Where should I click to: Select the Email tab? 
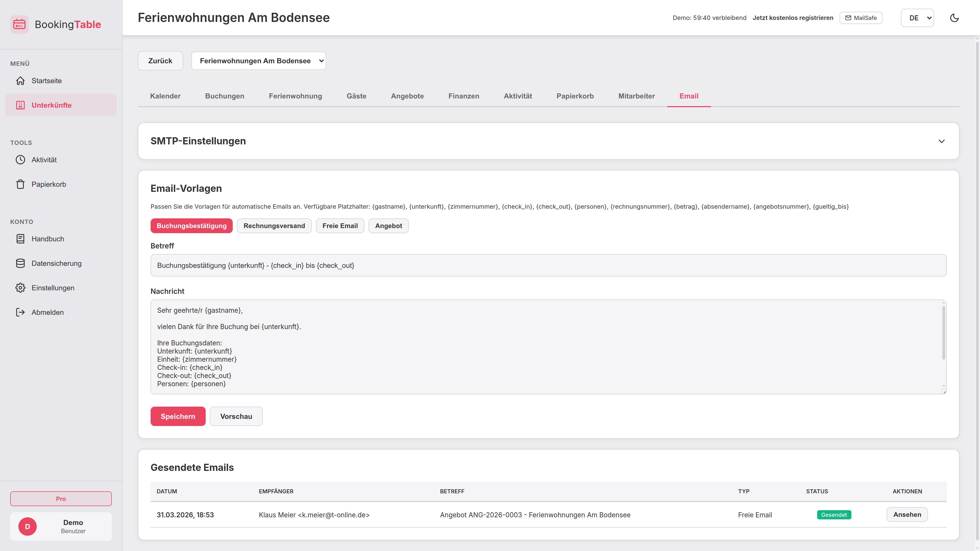pos(689,96)
